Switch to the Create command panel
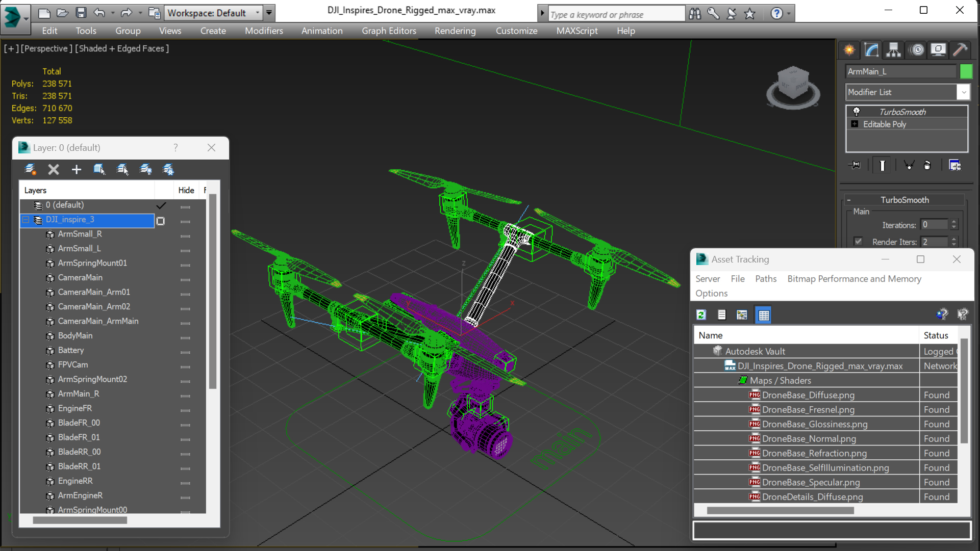The width and height of the screenshot is (980, 551). coord(849,50)
